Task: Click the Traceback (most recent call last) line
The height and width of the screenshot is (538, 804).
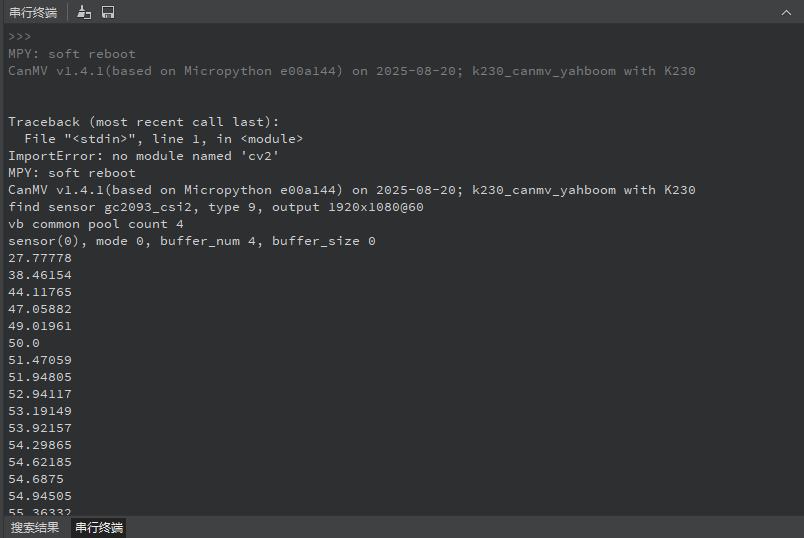Action: (x=143, y=122)
